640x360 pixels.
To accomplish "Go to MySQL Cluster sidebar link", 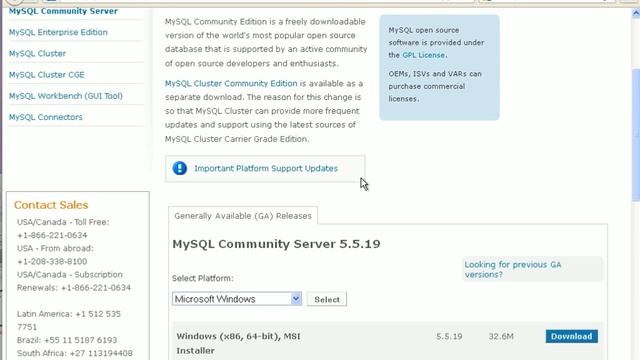I will [37, 53].
